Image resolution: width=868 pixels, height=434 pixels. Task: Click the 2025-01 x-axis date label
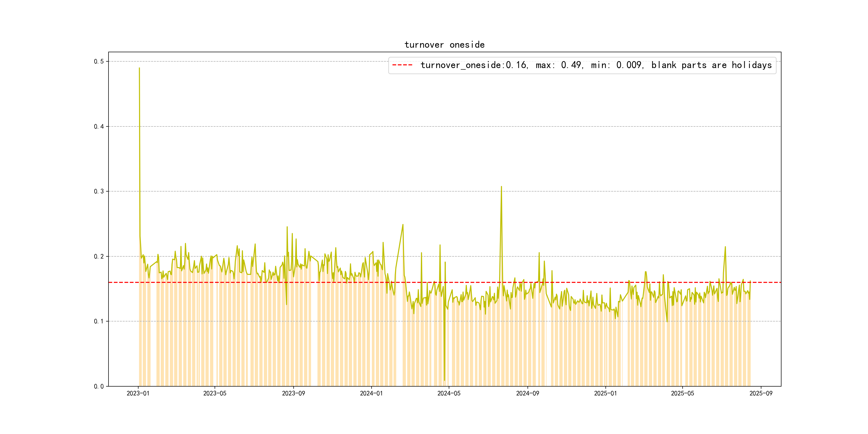(x=605, y=393)
